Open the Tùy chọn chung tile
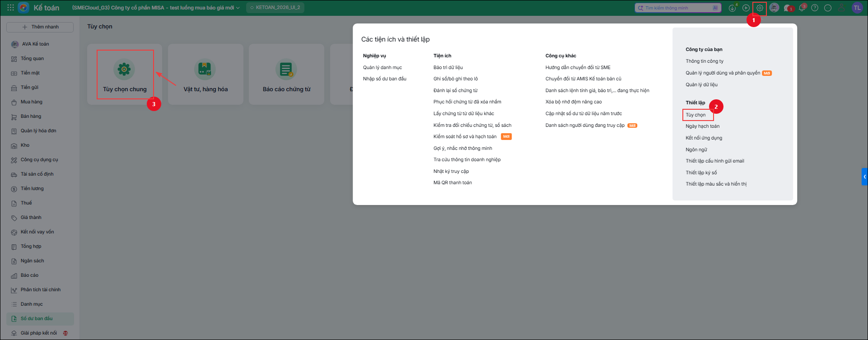The image size is (868, 340). pos(125,75)
